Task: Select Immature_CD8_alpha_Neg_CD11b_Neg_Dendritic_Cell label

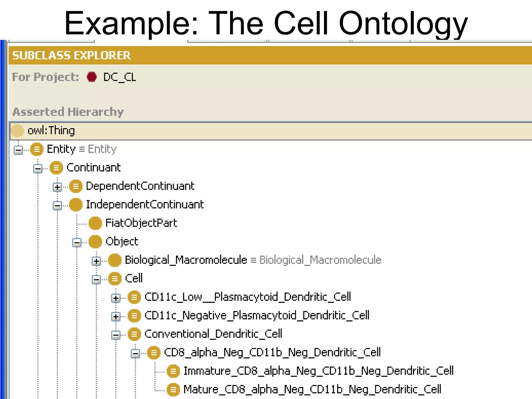Action: 319,371
